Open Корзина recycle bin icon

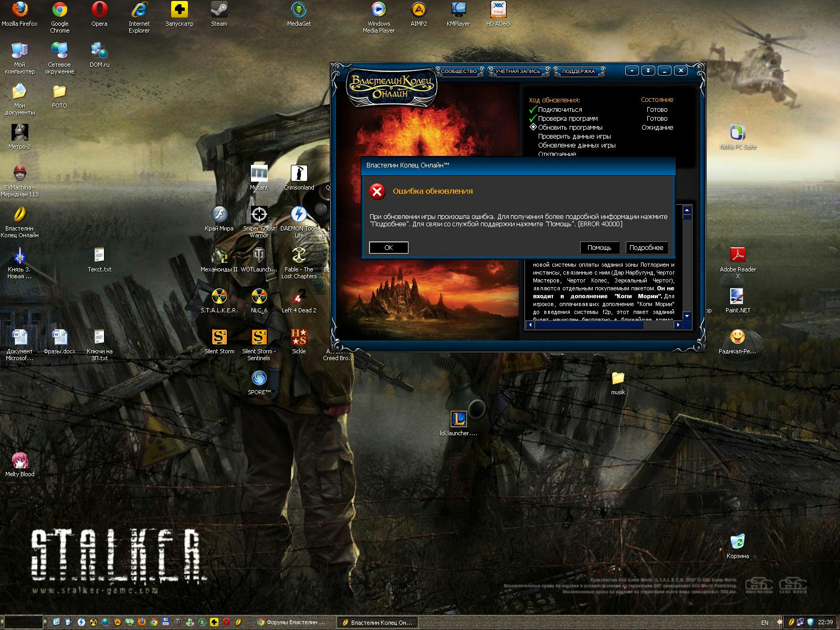(x=738, y=546)
